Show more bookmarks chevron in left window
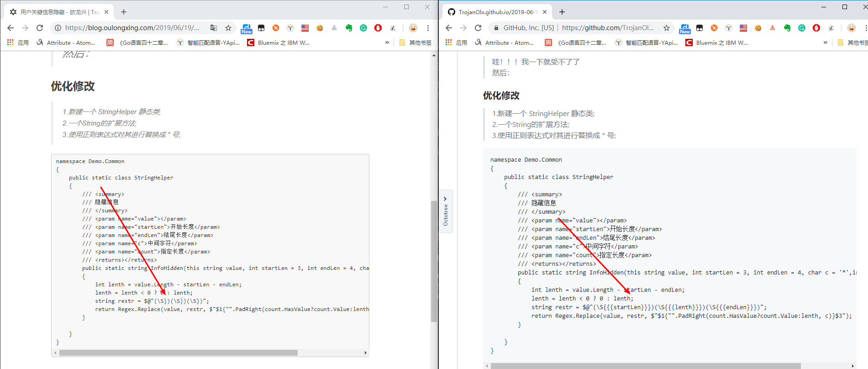 pyautogui.click(x=387, y=42)
